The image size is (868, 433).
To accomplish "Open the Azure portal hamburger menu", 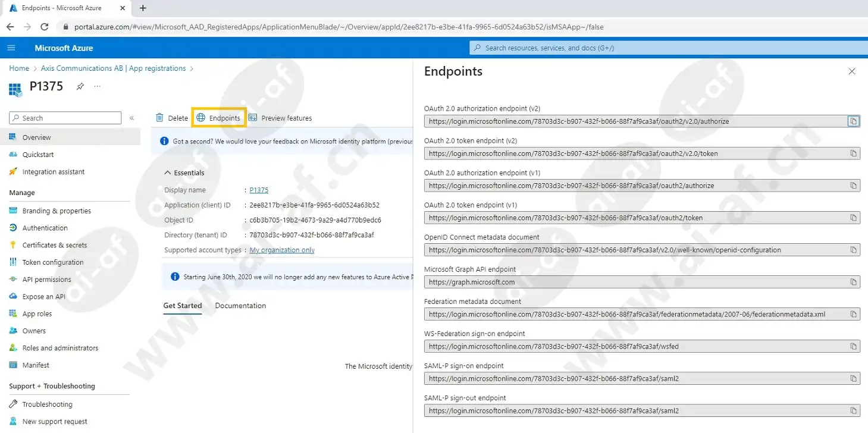I will (11, 48).
